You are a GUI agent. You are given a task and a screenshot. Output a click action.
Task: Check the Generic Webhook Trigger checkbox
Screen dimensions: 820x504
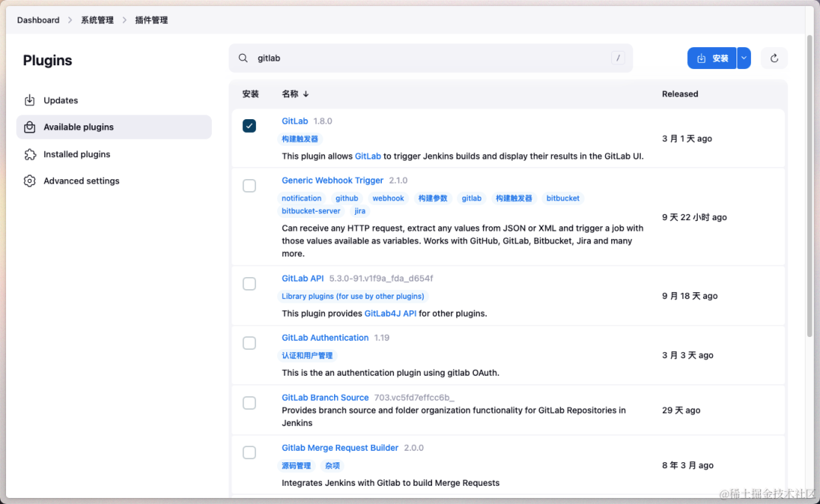coord(250,186)
